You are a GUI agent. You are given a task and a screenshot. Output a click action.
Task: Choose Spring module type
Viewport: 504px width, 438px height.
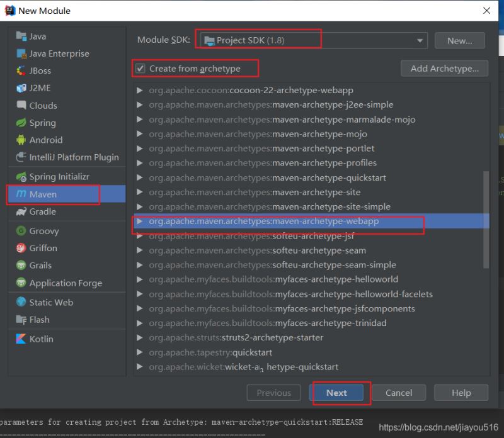click(67, 123)
